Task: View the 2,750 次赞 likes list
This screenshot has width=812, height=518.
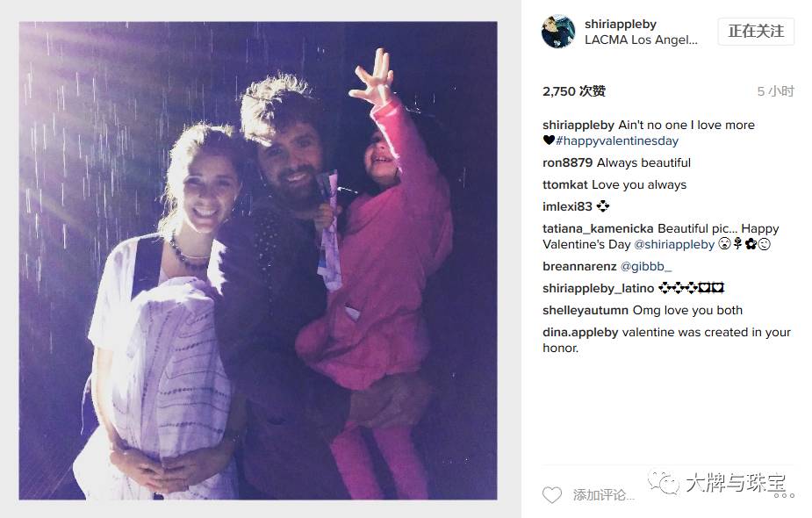Action: click(x=574, y=91)
